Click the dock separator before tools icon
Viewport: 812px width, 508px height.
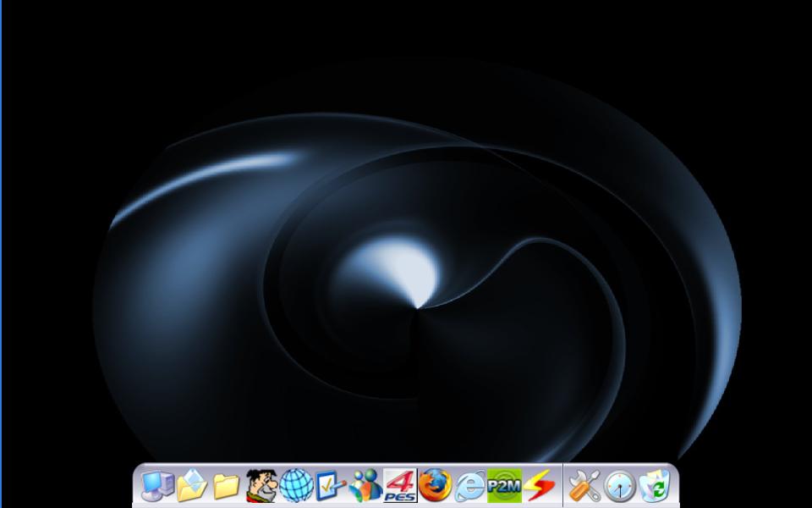[562, 486]
